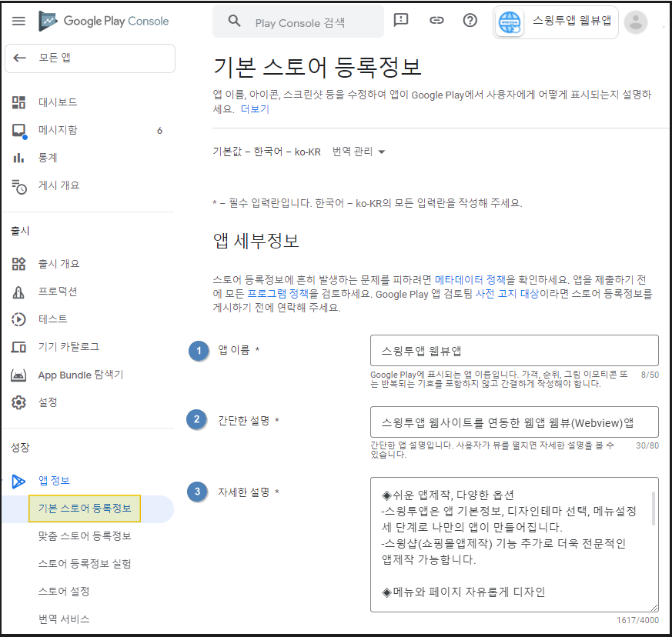This screenshot has width=672, height=637.
Task: Click the copy link icon
Action: tap(436, 21)
